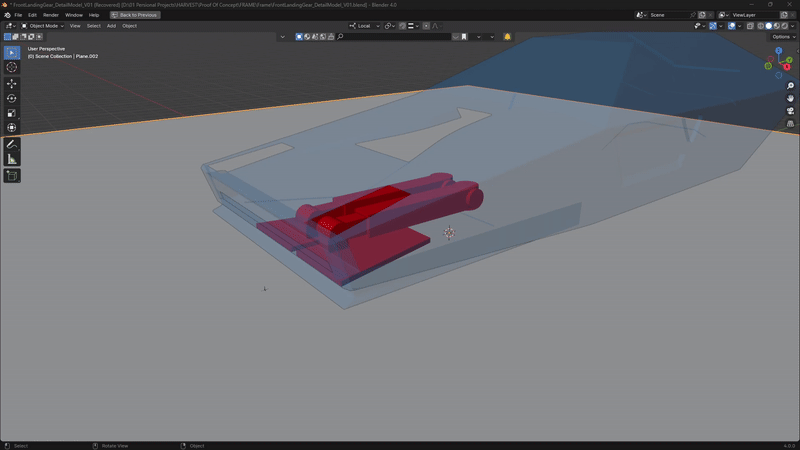Image resolution: width=800 pixels, height=450 pixels.
Task: Click the bell notification icon
Action: coord(507,37)
